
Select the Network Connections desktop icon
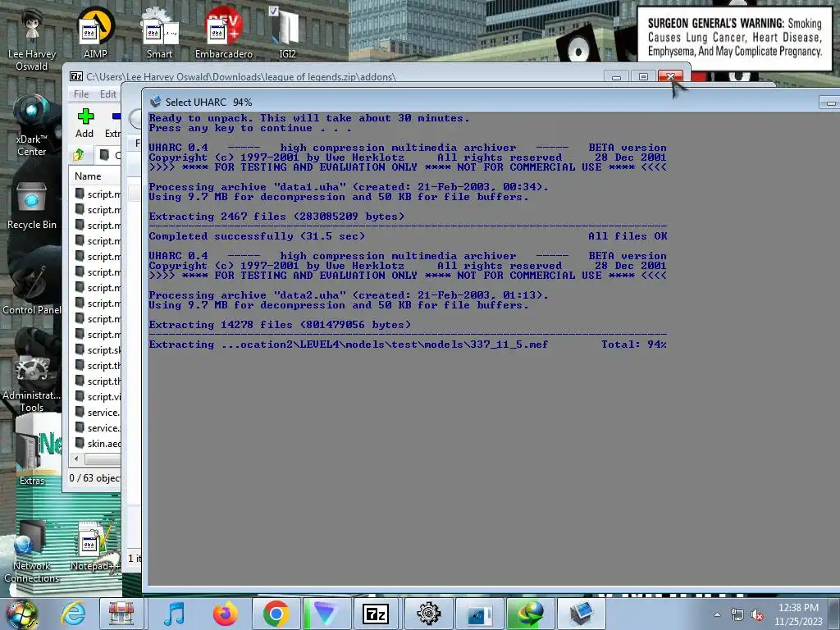[31, 552]
